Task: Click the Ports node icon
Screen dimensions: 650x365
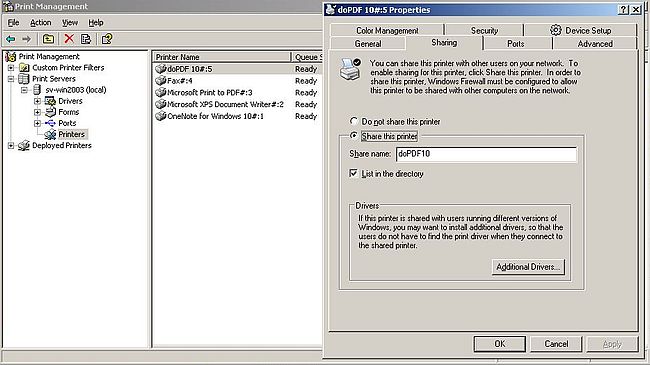Action: 50,123
